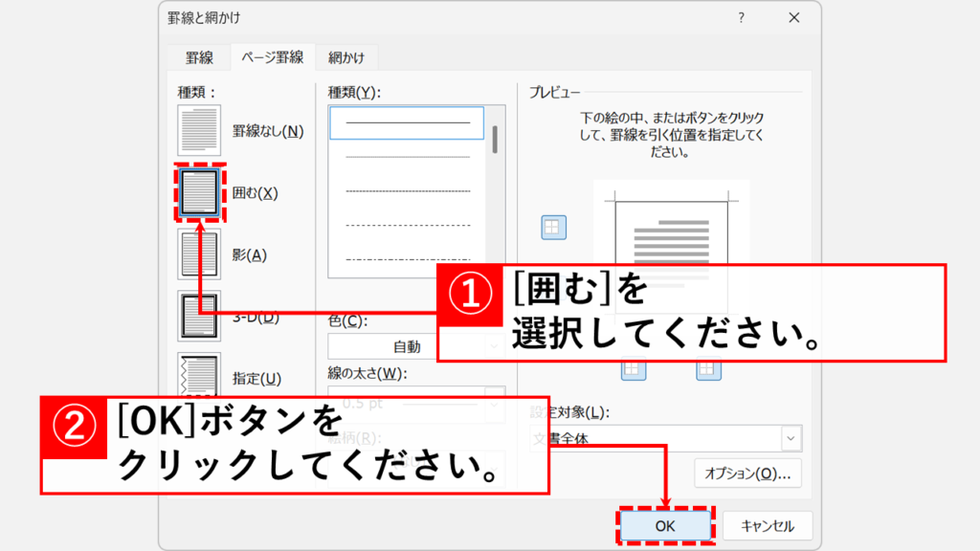980x551 pixels.
Task: Open the ? help button in the title bar
Action: tap(742, 17)
